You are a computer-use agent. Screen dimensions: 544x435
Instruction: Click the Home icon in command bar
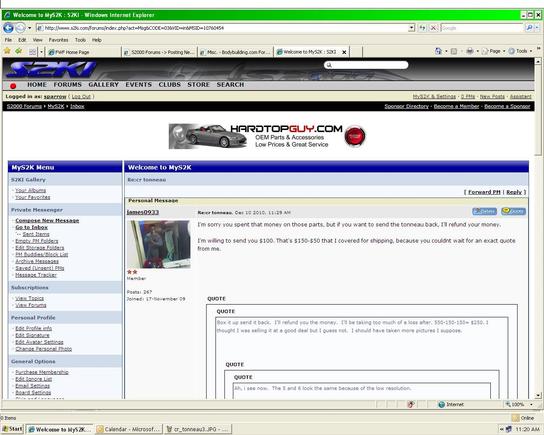point(439,51)
